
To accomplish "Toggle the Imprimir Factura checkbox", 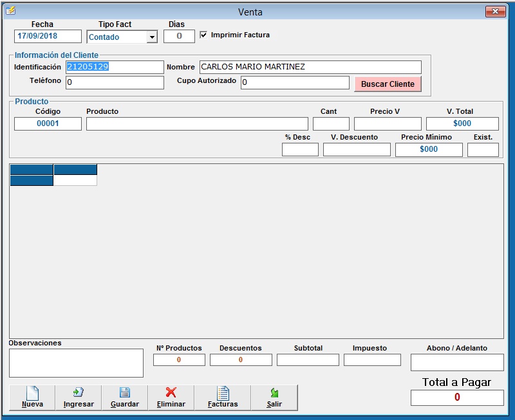I will (x=204, y=35).
